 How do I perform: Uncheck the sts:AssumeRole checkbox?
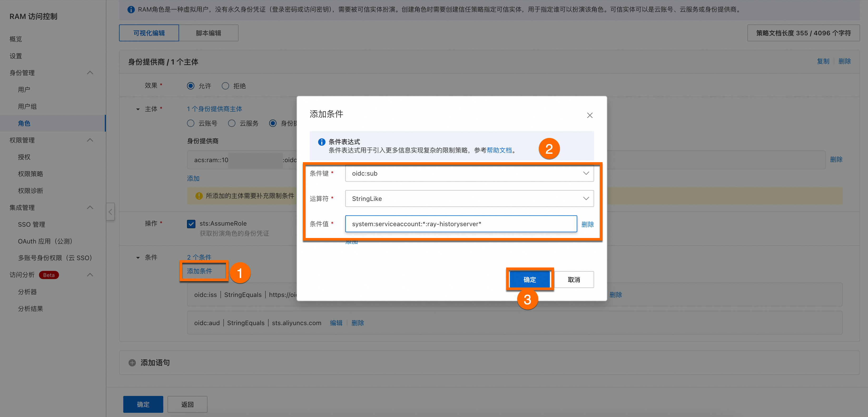coord(191,224)
